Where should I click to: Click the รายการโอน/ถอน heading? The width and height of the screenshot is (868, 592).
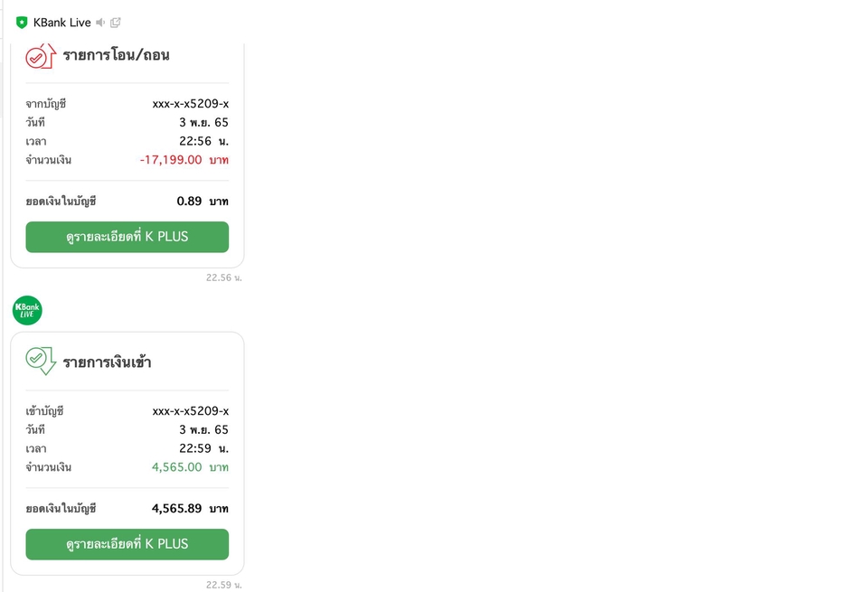pos(116,55)
